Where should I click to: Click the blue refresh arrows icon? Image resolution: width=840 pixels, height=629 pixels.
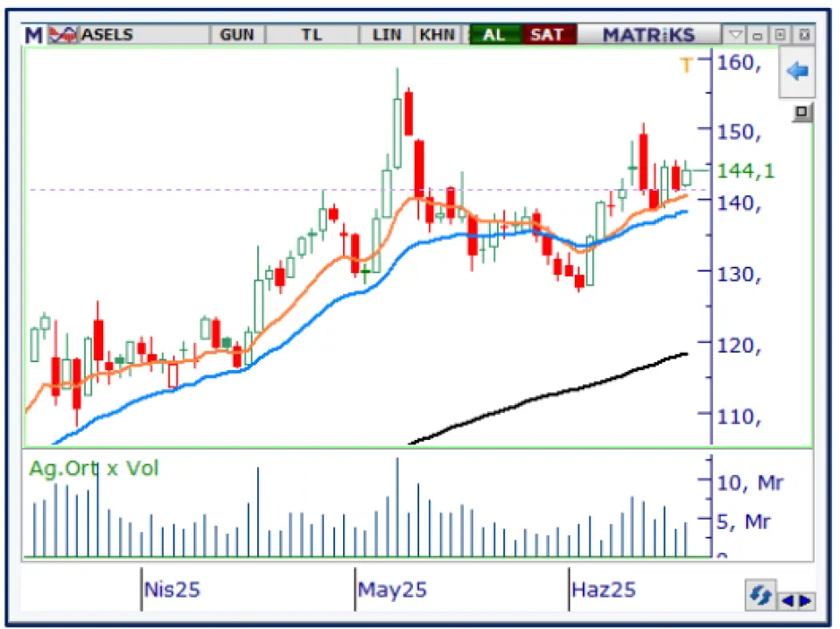(x=760, y=595)
